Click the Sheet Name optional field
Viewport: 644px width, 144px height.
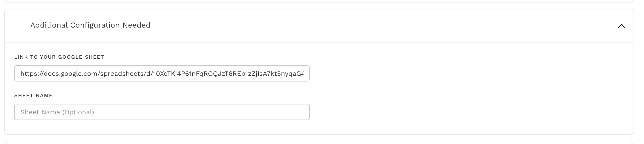161,112
